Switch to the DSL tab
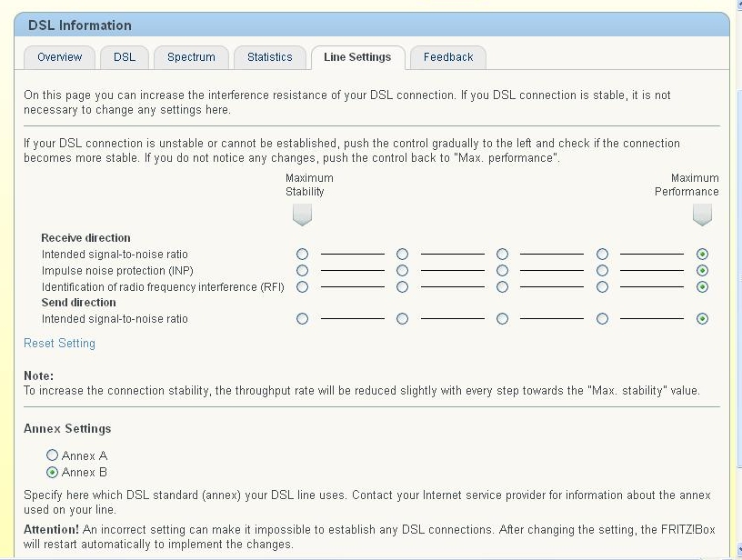Viewport: 742px width, 560px height. 125,57
